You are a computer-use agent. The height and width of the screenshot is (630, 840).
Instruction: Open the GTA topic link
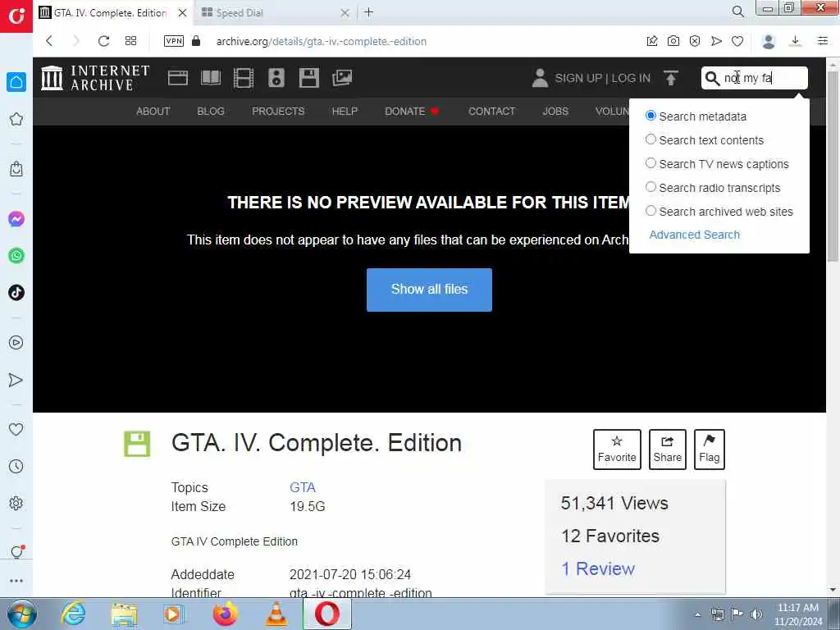coord(303,487)
